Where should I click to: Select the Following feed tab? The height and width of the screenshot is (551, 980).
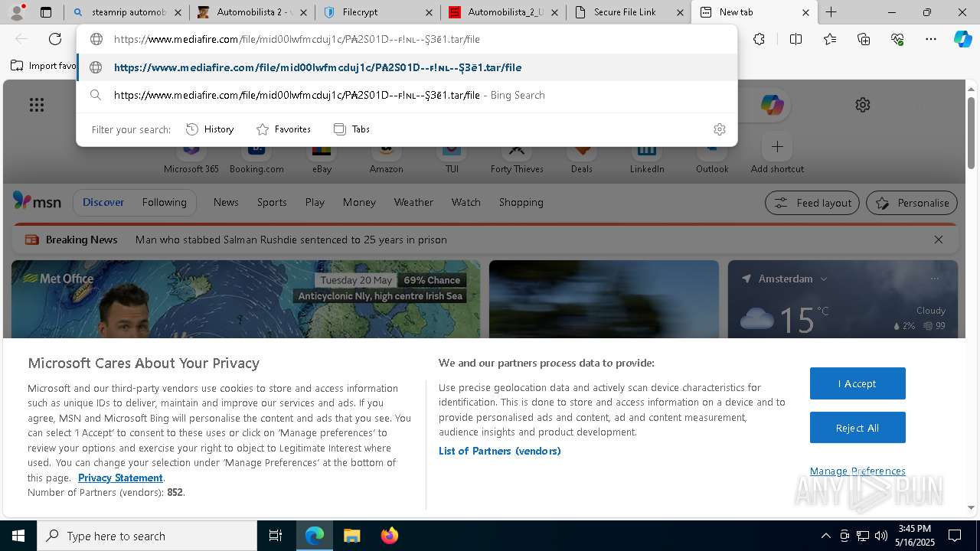click(x=164, y=202)
